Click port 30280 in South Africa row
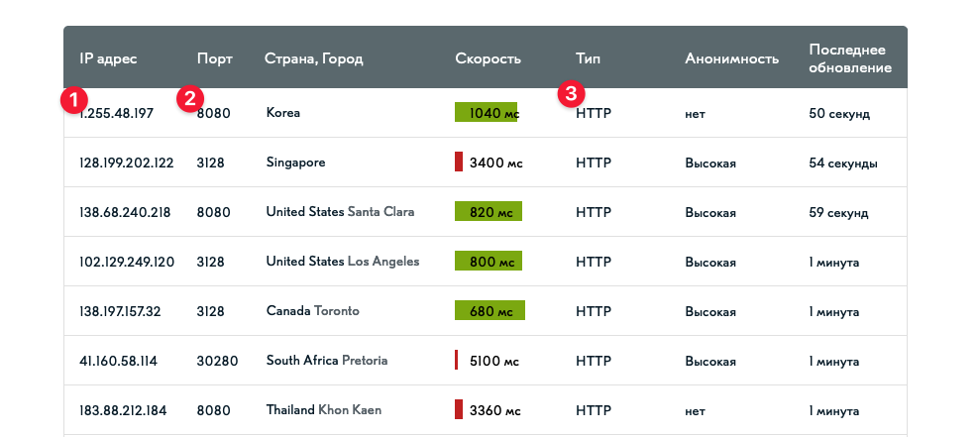The height and width of the screenshot is (437, 980). point(217,361)
